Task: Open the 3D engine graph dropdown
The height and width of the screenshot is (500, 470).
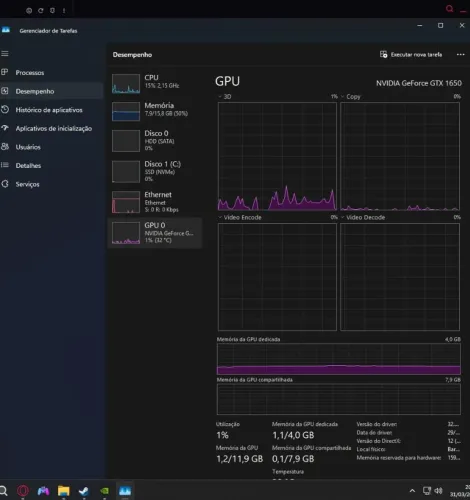Action: (x=220, y=97)
